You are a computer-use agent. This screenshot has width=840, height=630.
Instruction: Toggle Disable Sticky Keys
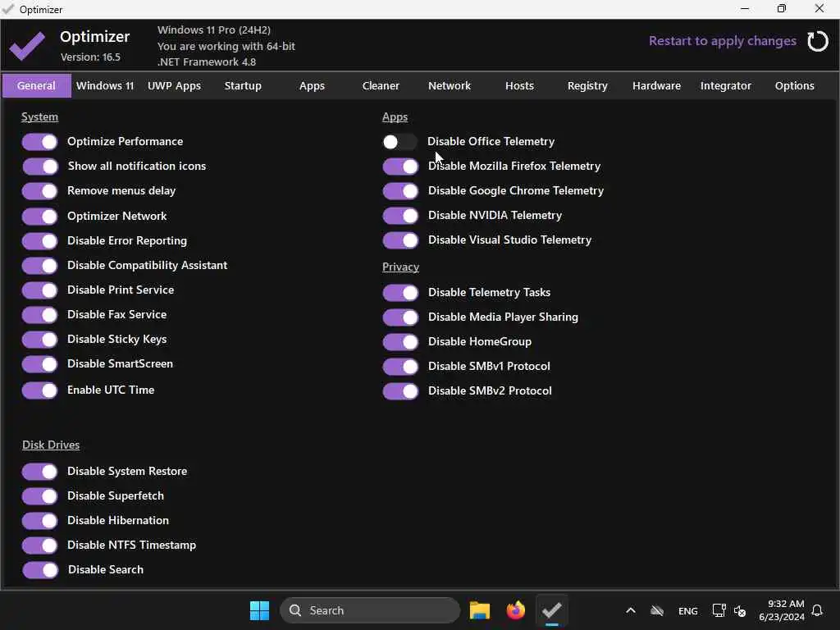pyautogui.click(x=39, y=340)
